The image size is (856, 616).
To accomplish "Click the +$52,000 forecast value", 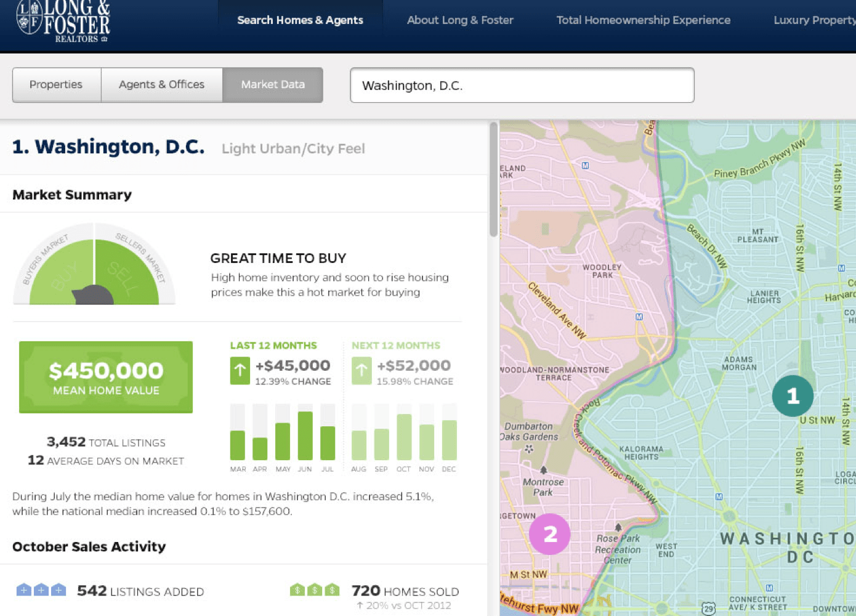I will coord(414,366).
